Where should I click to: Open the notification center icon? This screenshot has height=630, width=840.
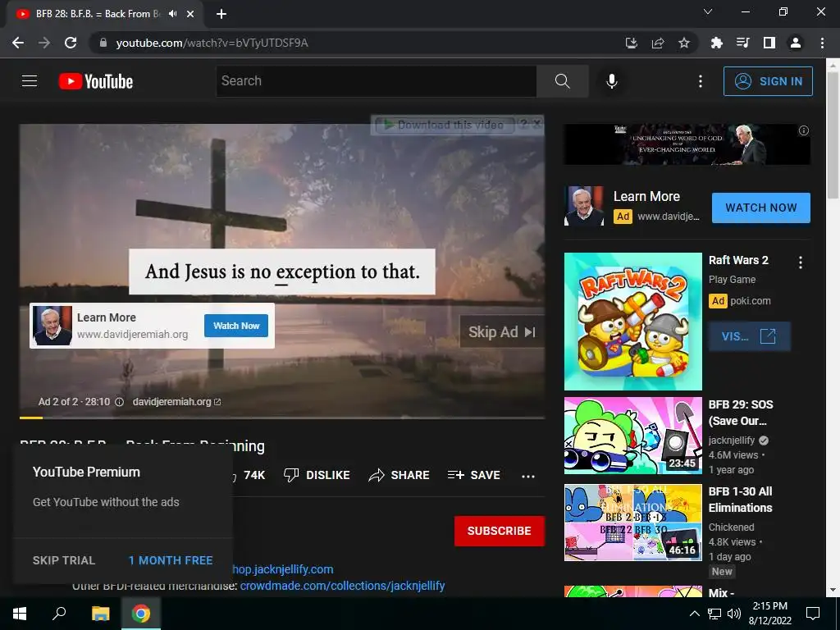pos(813,614)
